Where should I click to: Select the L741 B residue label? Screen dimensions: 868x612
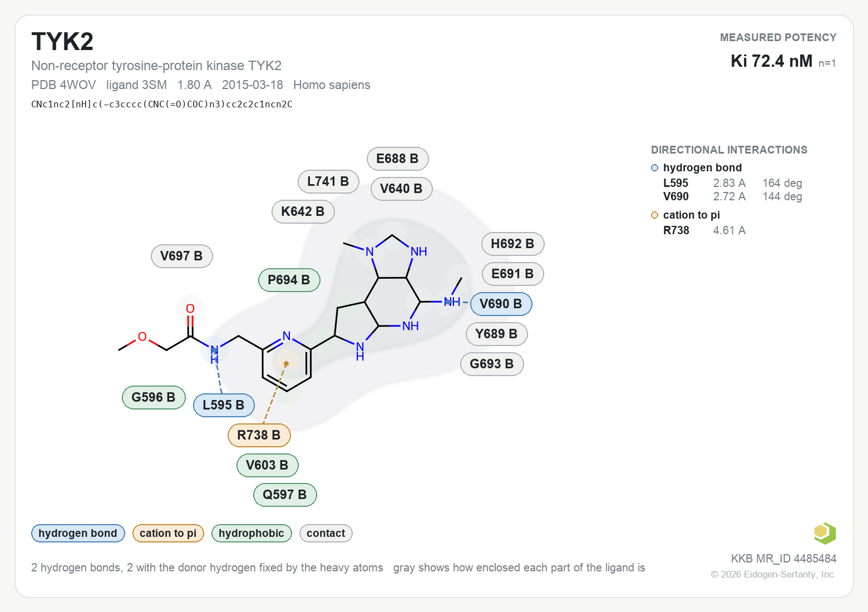(x=328, y=181)
